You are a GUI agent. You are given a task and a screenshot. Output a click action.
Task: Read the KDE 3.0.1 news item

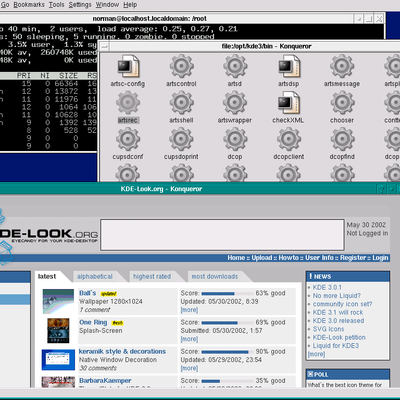click(327, 287)
